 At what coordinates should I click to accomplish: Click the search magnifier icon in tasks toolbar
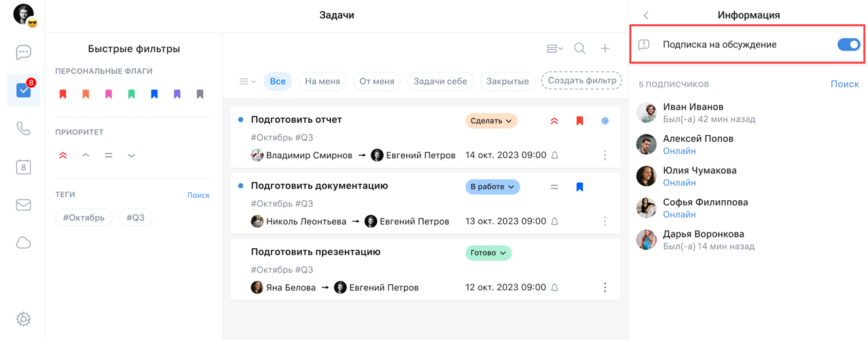(580, 49)
